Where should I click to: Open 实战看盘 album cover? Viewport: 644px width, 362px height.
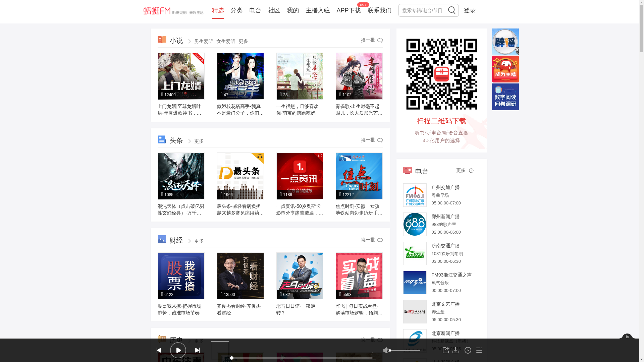[x=359, y=276]
